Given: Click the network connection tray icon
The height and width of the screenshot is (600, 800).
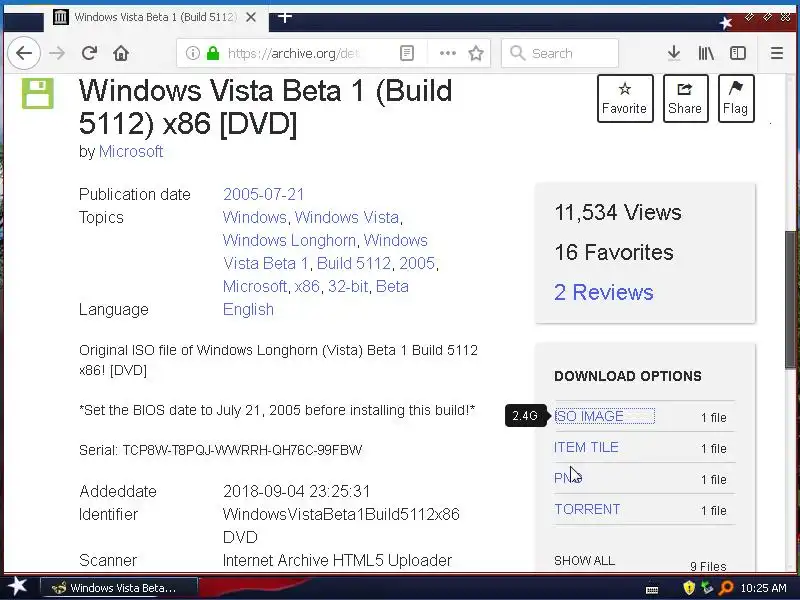Looking at the screenshot, I should pyautogui.click(x=707, y=588).
